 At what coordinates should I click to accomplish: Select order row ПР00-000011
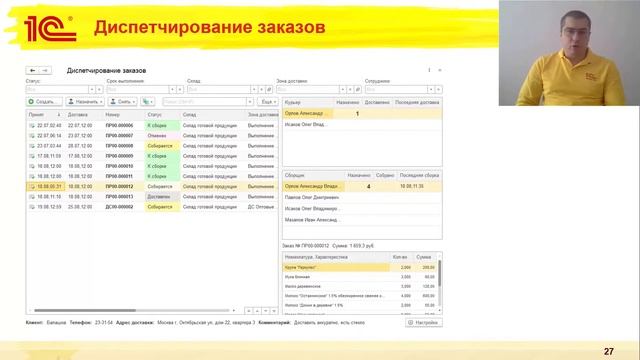(152, 176)
